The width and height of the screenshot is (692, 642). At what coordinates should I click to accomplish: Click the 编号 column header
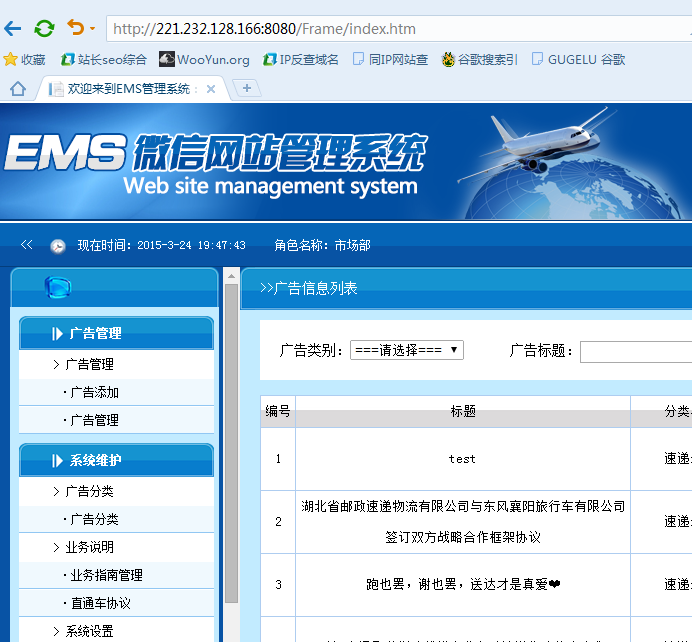click(x=278, y=411)
